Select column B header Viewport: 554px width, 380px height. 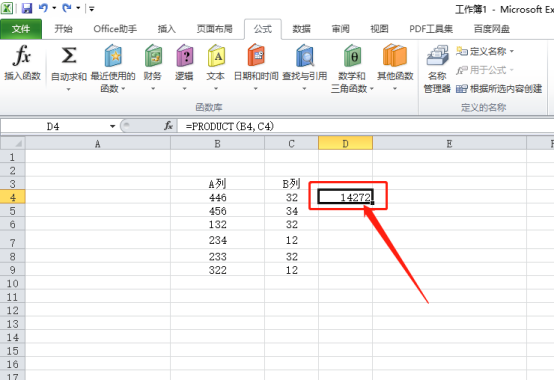(x=217, y=143)
